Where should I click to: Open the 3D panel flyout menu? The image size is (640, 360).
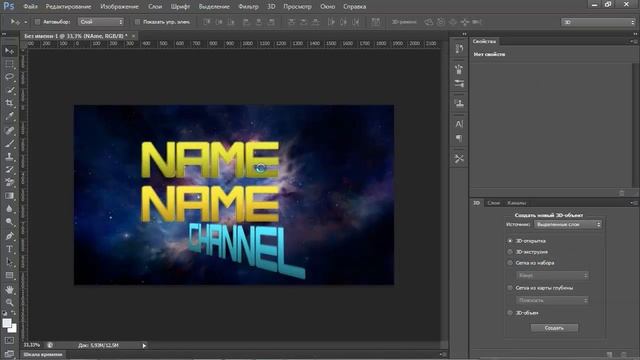point(633,203)
